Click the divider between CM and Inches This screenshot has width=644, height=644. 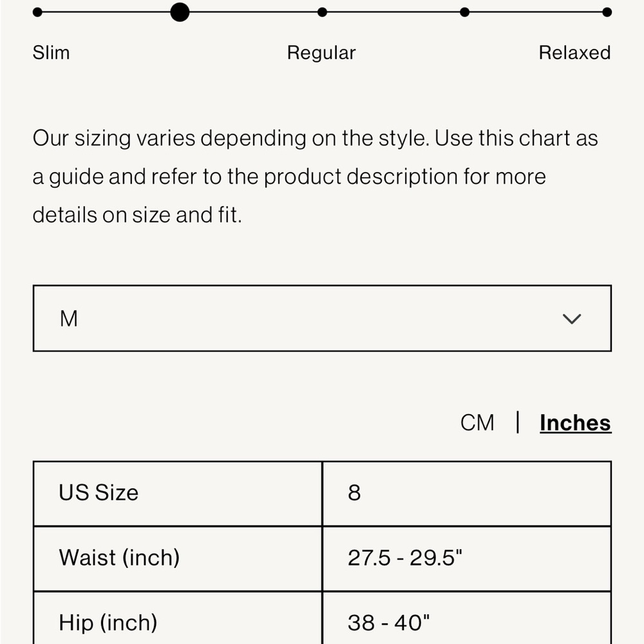518,422
